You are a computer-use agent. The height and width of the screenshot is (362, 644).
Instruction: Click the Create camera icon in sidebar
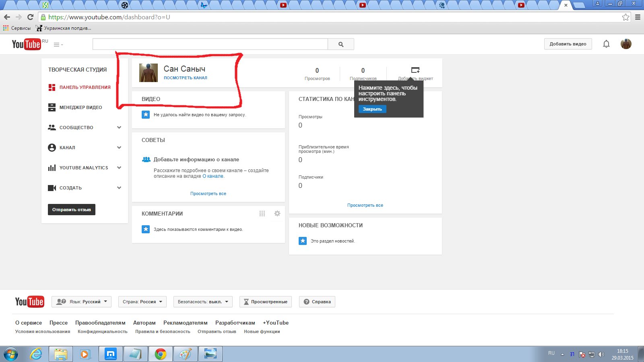click(52, 188)
